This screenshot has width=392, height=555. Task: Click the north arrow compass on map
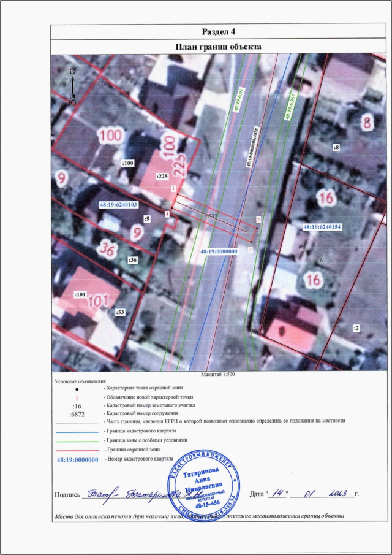coord(72,86)
